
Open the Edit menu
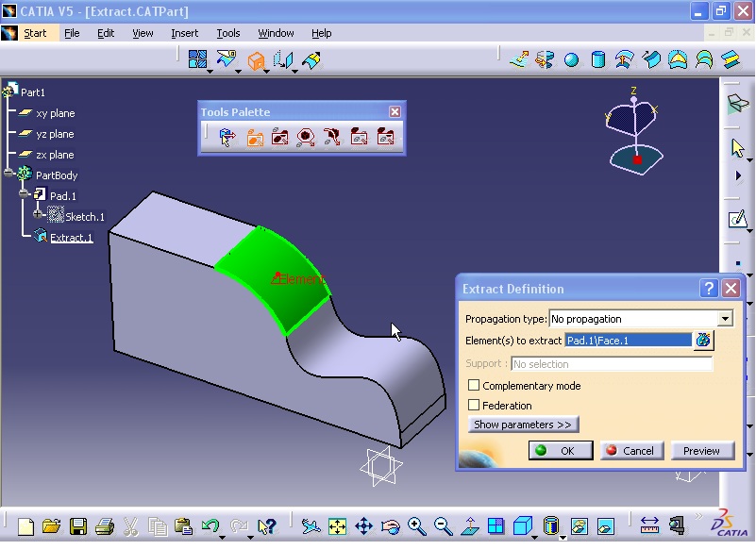[x=106, y=33]
